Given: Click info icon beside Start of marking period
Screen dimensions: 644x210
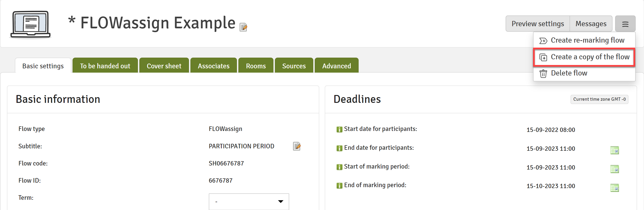Looking at the screenshot, I should (339, 167).
